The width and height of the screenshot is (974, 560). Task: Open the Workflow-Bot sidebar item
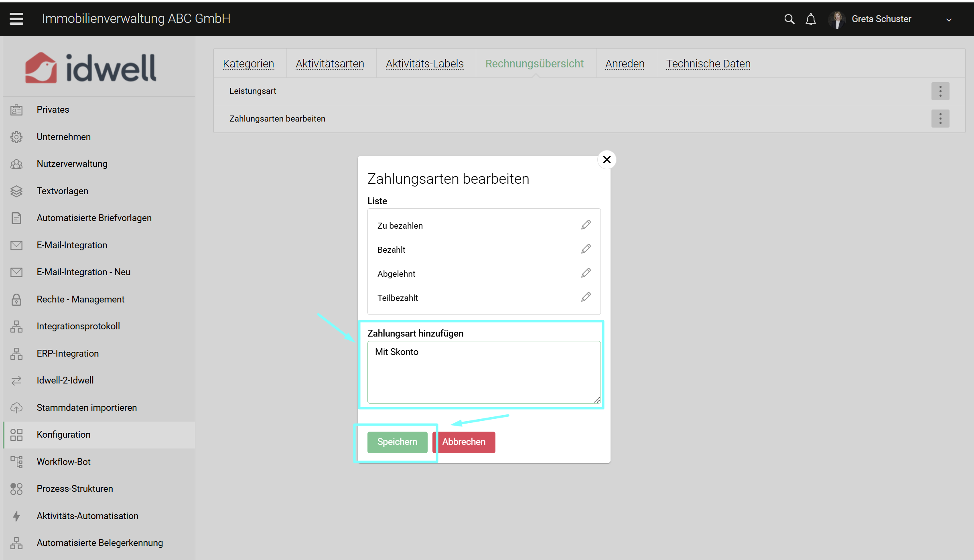click(63, 462)
